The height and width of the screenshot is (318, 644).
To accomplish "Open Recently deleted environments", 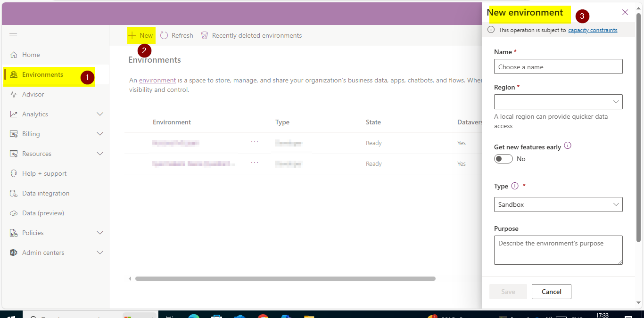I will pyautogui.click(x=251, y=35).
